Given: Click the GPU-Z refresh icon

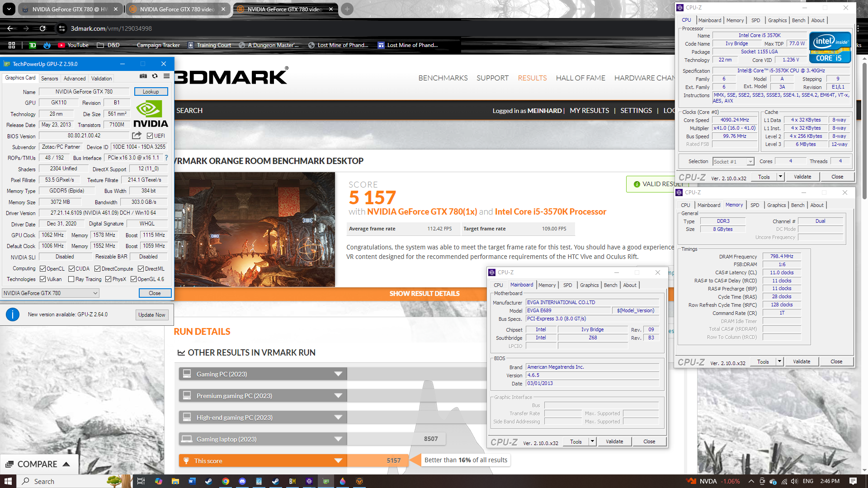Looking at the screenshot, I should tap(155, 76).
